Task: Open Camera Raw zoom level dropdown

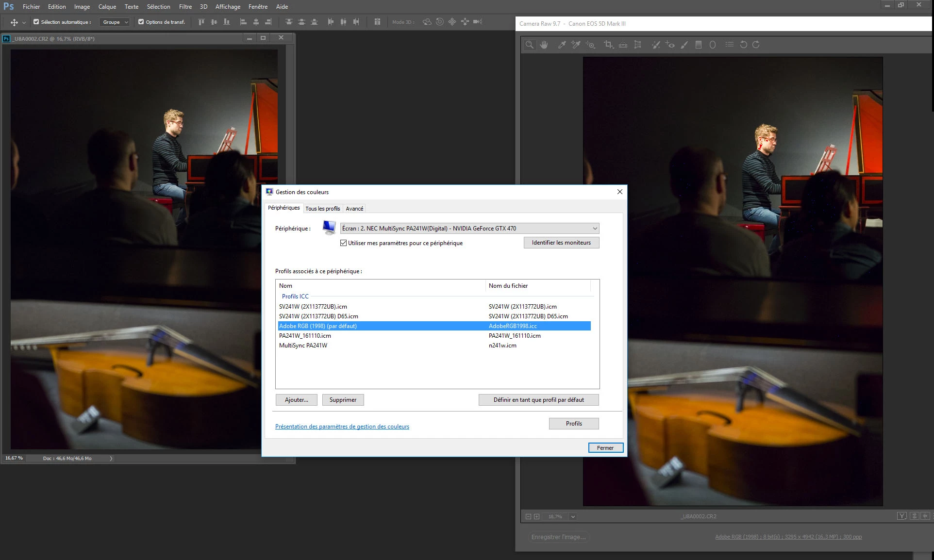Action: [573, 516]
